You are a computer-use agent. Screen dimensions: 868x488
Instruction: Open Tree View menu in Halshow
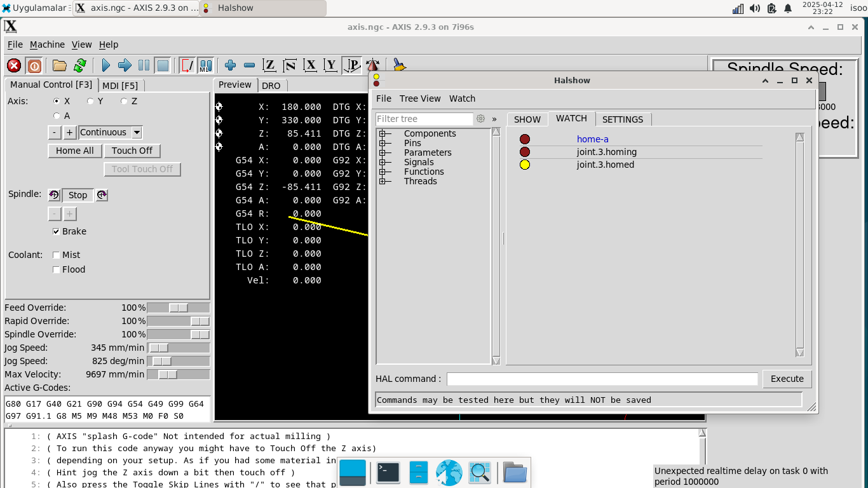(420, 98)
